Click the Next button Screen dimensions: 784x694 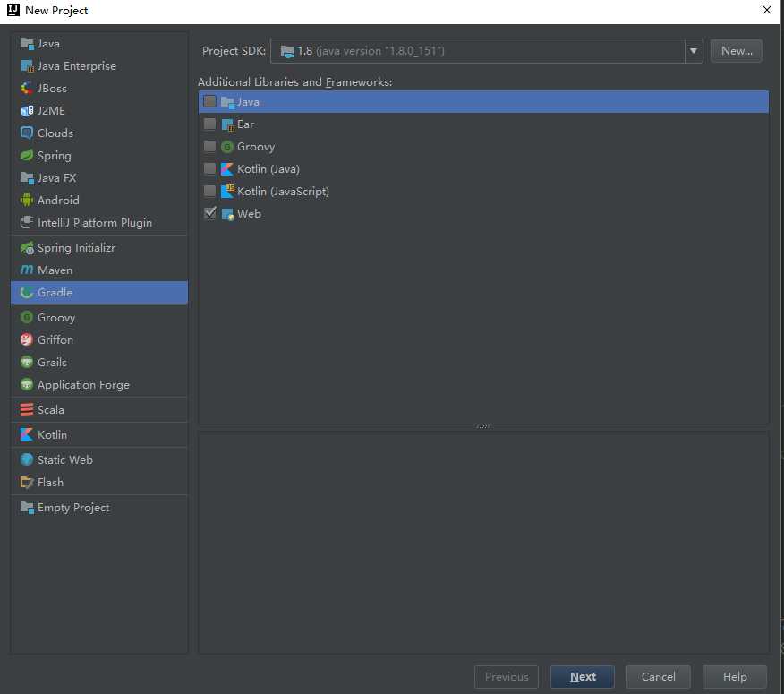[583, 676]
